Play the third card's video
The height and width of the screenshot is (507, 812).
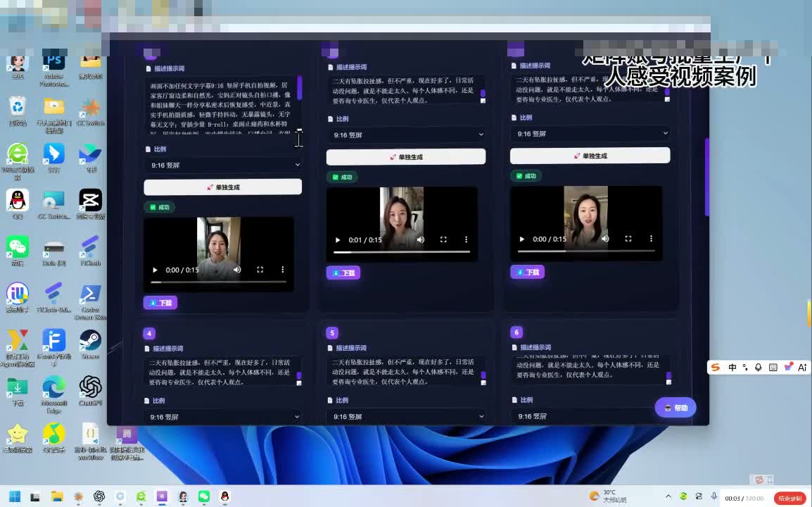point(522,239)
